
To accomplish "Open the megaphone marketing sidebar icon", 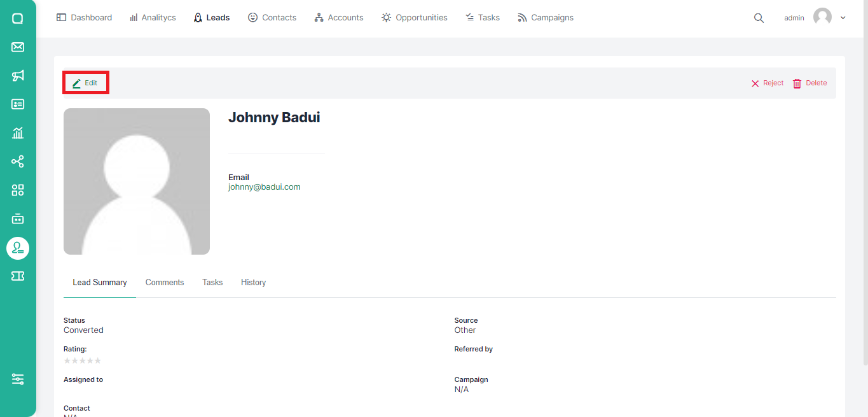I will (x=18, y=76).
